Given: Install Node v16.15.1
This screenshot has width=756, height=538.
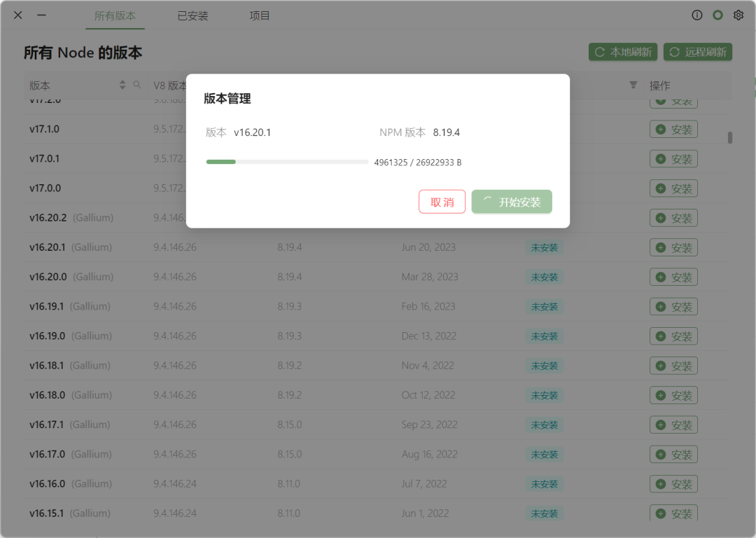Looking at the screenshot, I should (673, 512).
